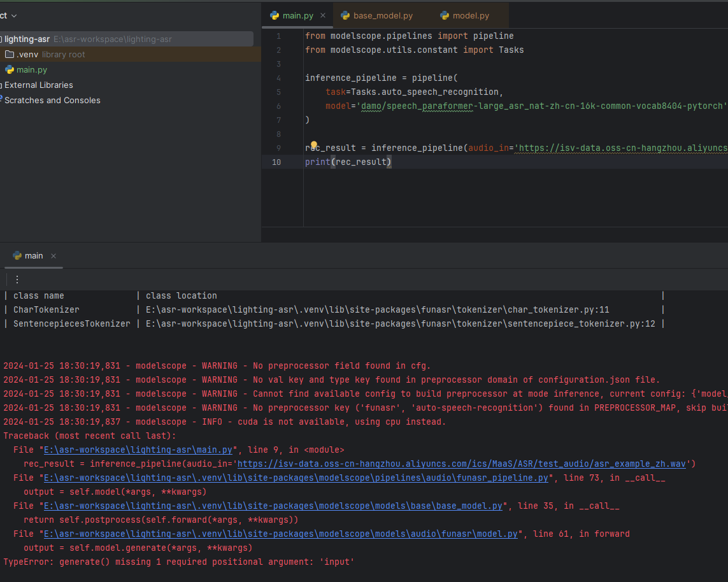This screenshot has width=728, height=582.
Task: Click the 'inference_pipeline = pipeline(' line
Action: click(381, 78)
